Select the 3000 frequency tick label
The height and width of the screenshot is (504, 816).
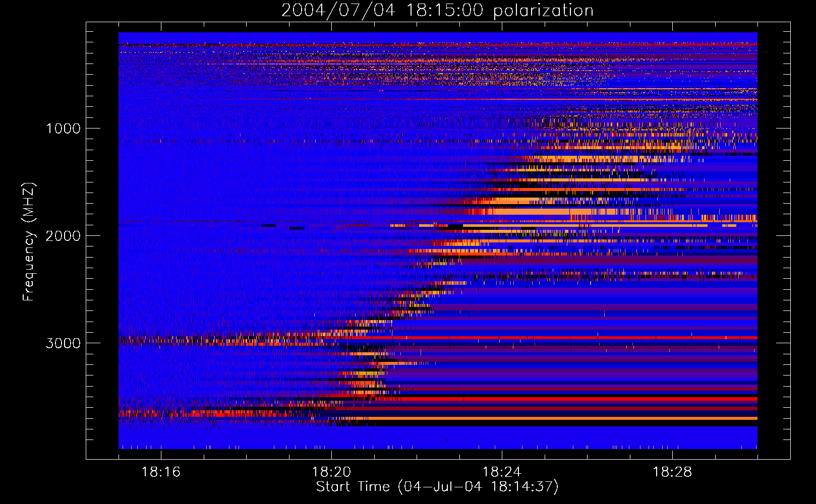coord(63,343)
